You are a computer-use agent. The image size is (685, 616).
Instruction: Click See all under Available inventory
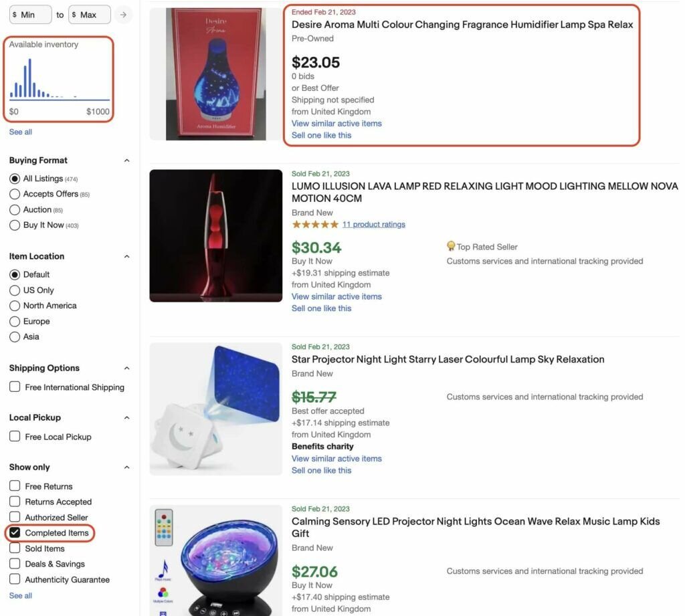coord(20,132)
